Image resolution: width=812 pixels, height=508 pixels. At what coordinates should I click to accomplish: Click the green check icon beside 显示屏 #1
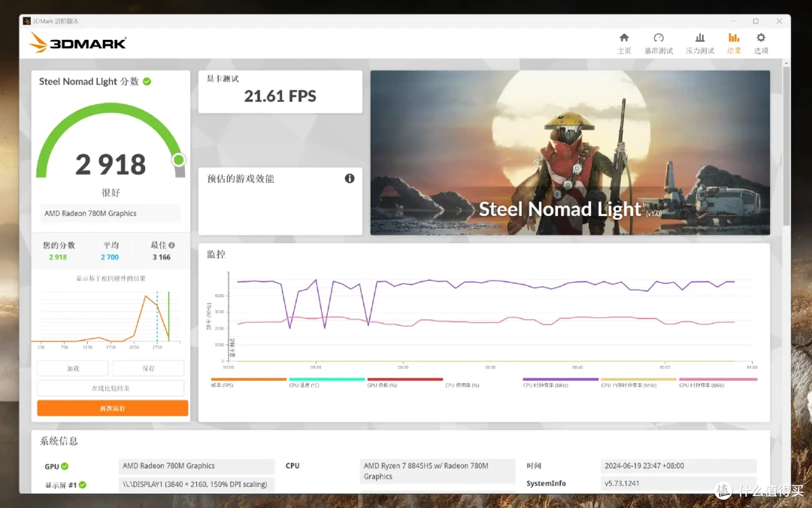tap(83, 485)
